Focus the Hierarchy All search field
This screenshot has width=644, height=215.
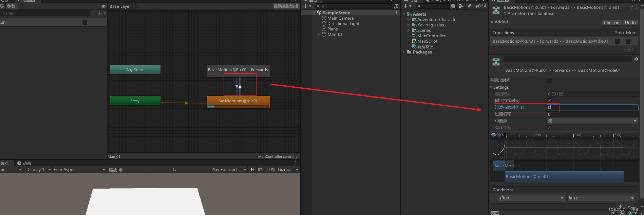(x=354, y=6)
